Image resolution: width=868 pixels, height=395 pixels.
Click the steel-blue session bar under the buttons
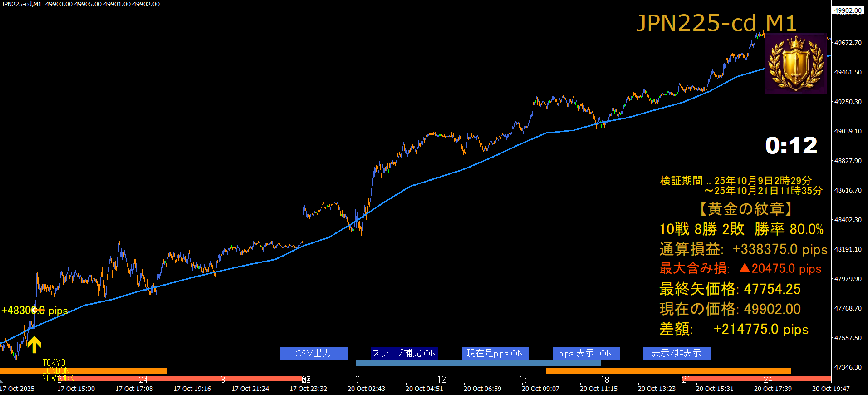pos(477,363)
